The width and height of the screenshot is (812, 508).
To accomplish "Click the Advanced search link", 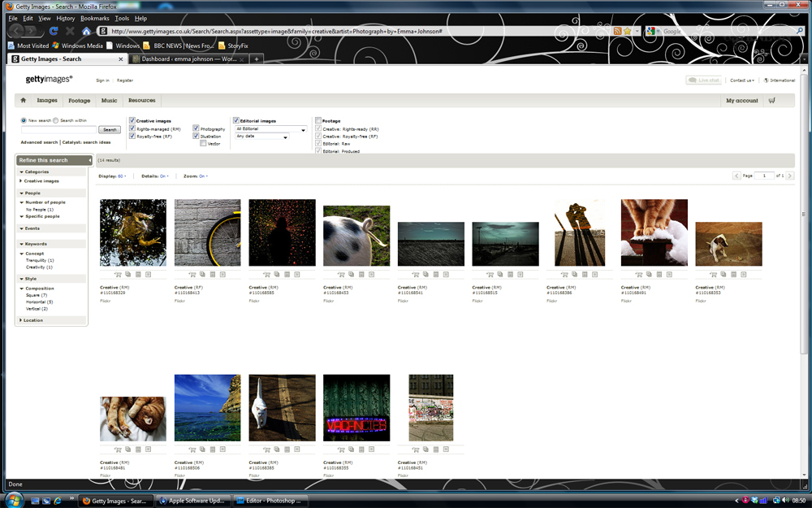I will (x=38, y=142).
